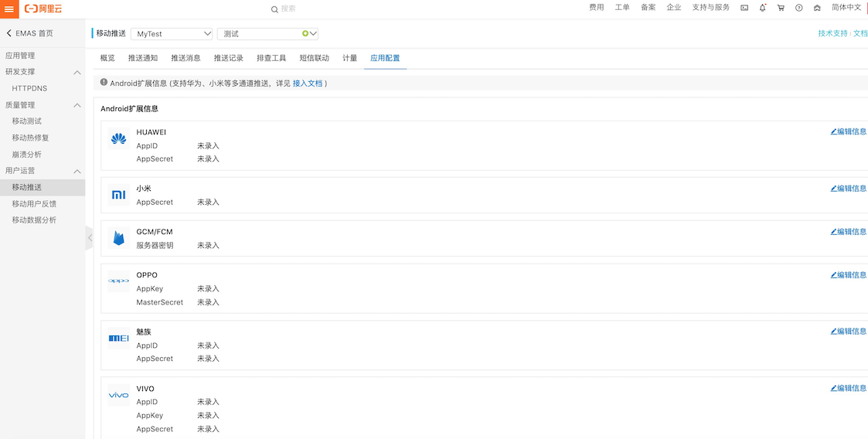Click the AppKey label under VIVO

click(149, 415)
